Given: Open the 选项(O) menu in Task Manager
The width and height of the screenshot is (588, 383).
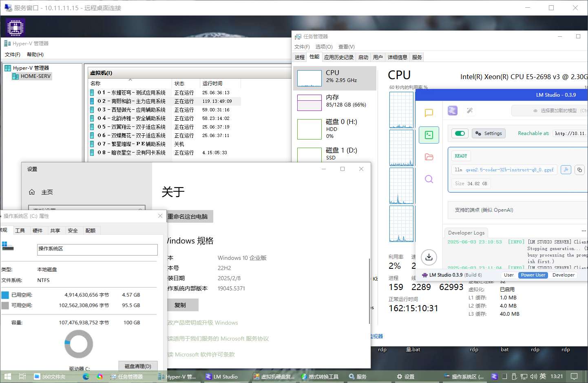Looking at the screenshot, I should (x=324, y=47).
